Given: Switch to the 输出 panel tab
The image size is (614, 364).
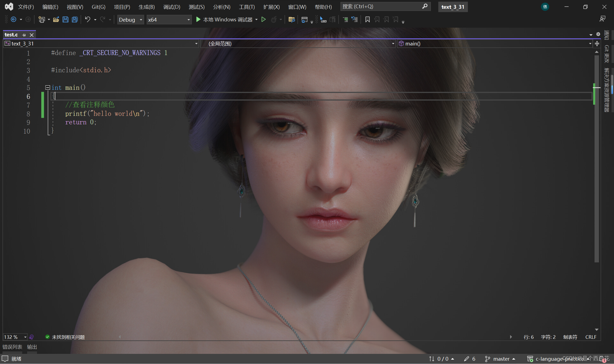Looking at the screenshot, I should [32, 347].
